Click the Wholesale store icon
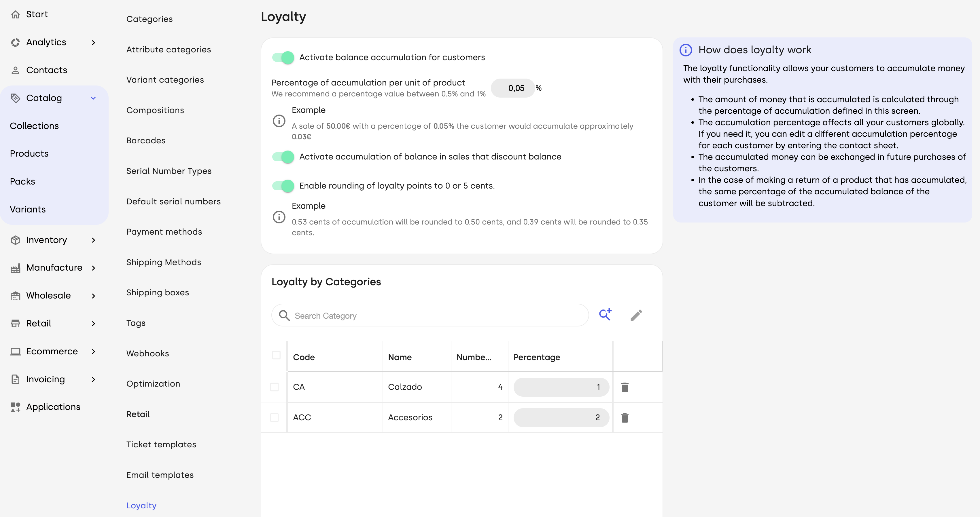This screenshot has height=517, width=980. pyautogui.click(x=15, y=296)
